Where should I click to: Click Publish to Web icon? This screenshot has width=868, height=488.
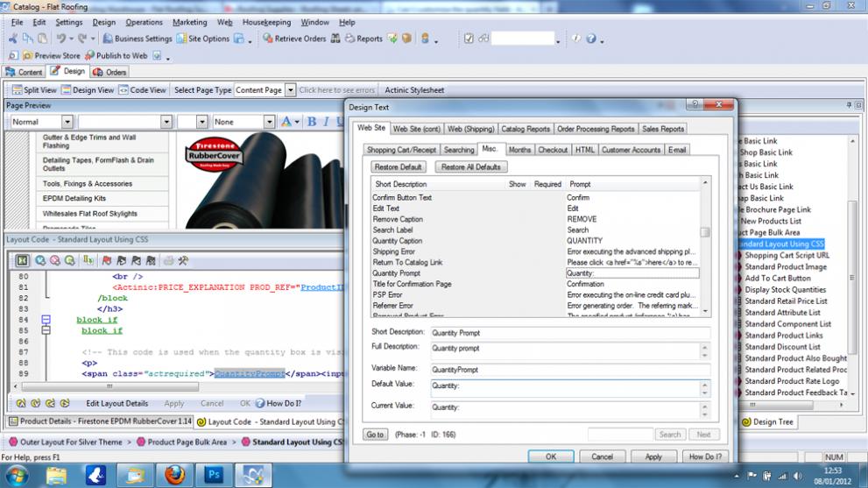coord(88,55)
